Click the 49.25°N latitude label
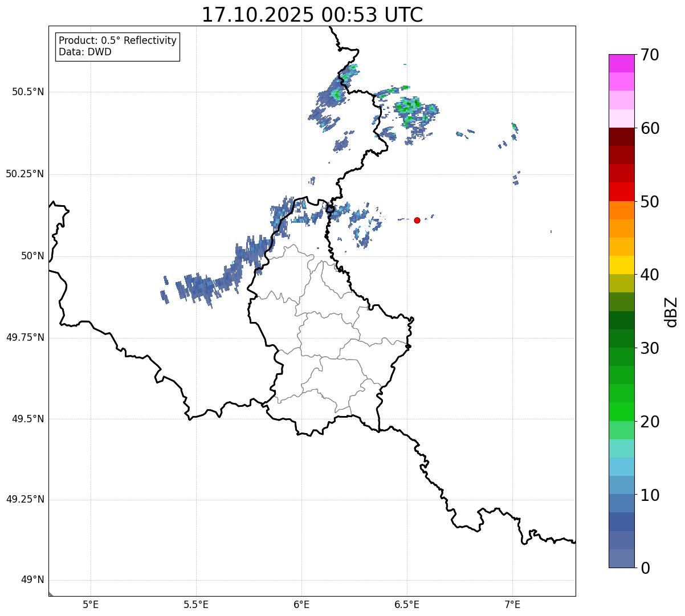 [25, 499]
